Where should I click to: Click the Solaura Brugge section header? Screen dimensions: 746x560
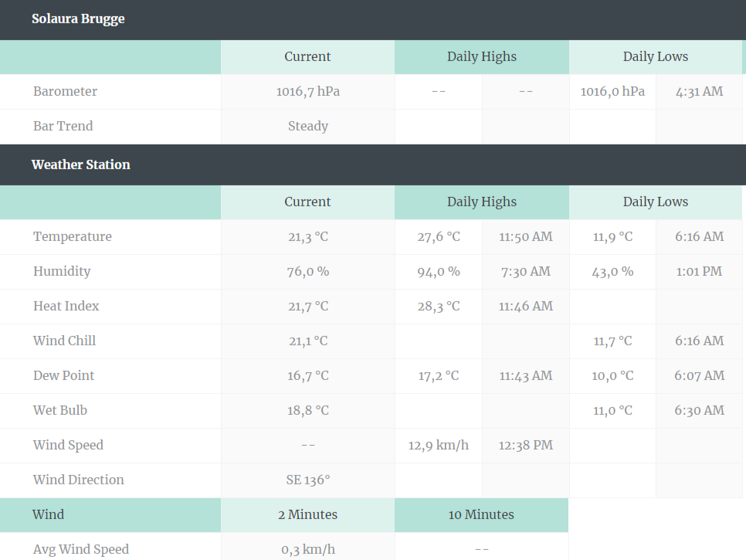78,19
